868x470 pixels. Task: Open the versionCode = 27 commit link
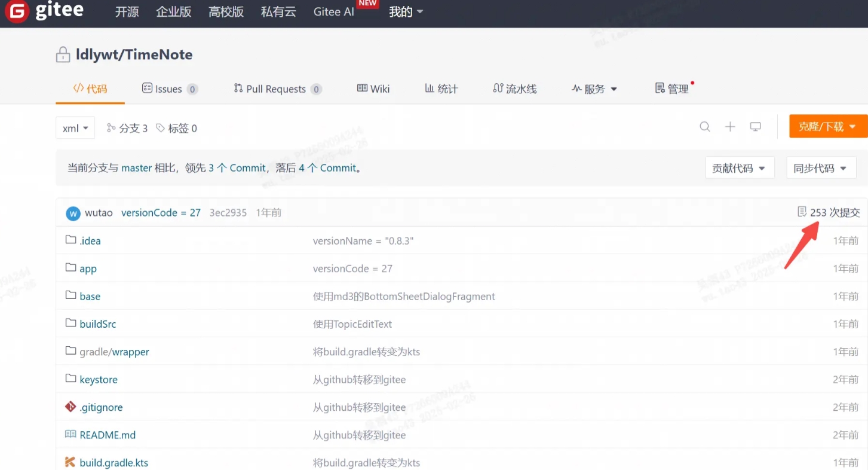tap(161, 213)
